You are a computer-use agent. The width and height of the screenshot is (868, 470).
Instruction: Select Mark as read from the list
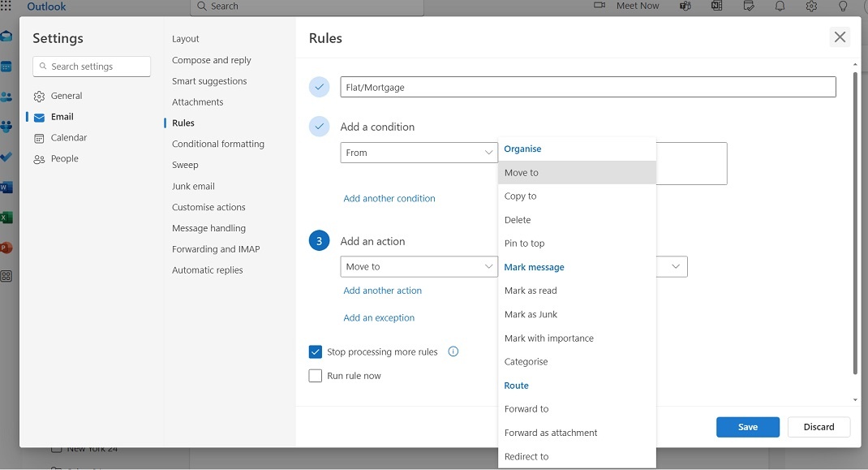(531, 291)
